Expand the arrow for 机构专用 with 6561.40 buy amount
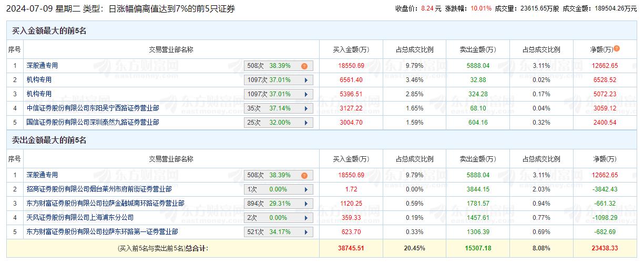The width and height of the screenshot is (644, 263). (x=305, y=80)
